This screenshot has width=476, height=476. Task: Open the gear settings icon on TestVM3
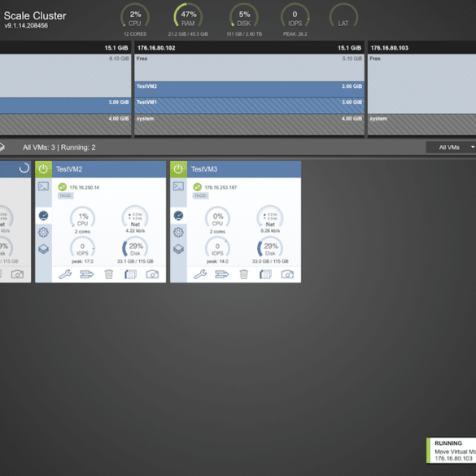click(x=178, y=232)
